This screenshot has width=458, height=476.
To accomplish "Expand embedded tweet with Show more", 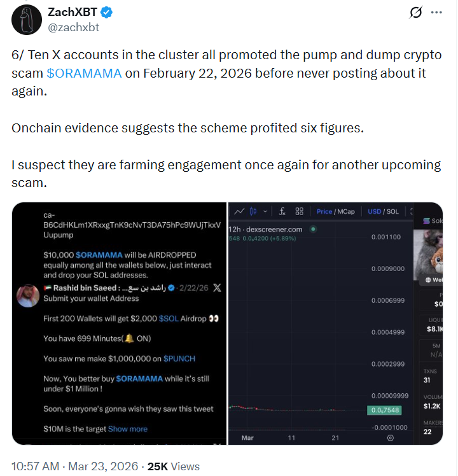I will pyautogui.click(x=128, y=429).
